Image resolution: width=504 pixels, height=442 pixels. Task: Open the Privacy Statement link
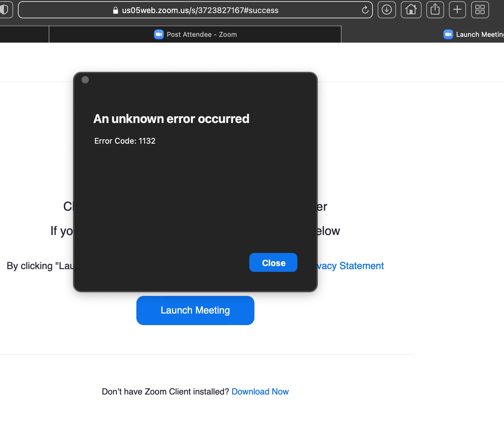coord(351,266)
